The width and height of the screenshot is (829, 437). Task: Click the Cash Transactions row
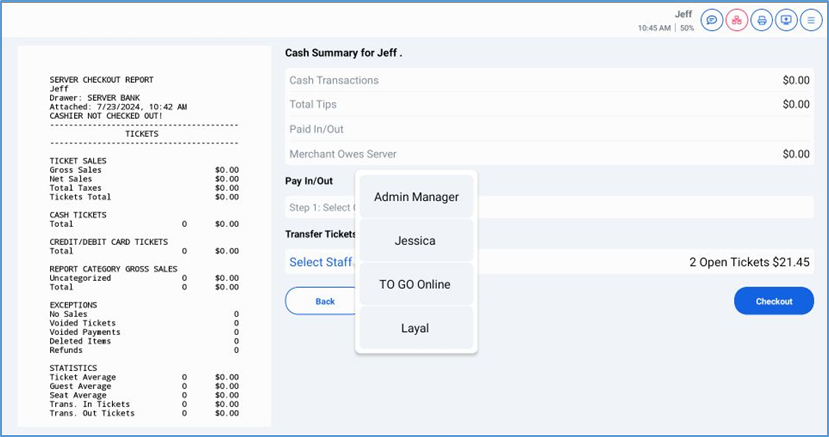[x=548, y=80]
